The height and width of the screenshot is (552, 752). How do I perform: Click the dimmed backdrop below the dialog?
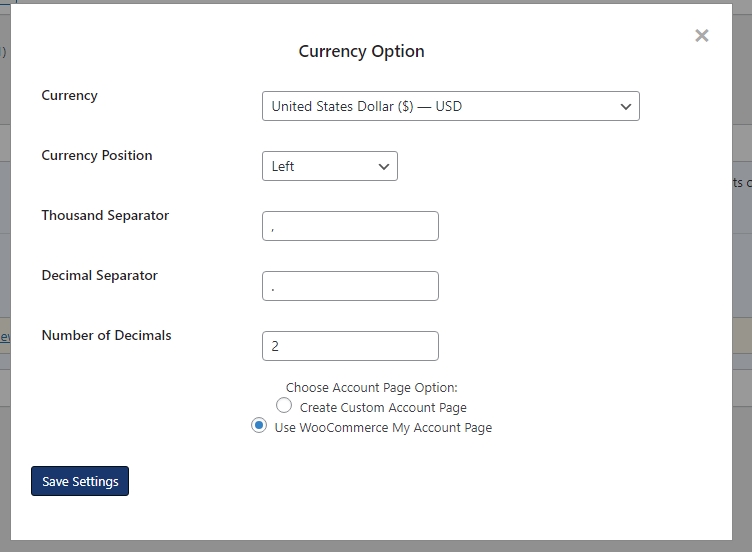(376, 546)
